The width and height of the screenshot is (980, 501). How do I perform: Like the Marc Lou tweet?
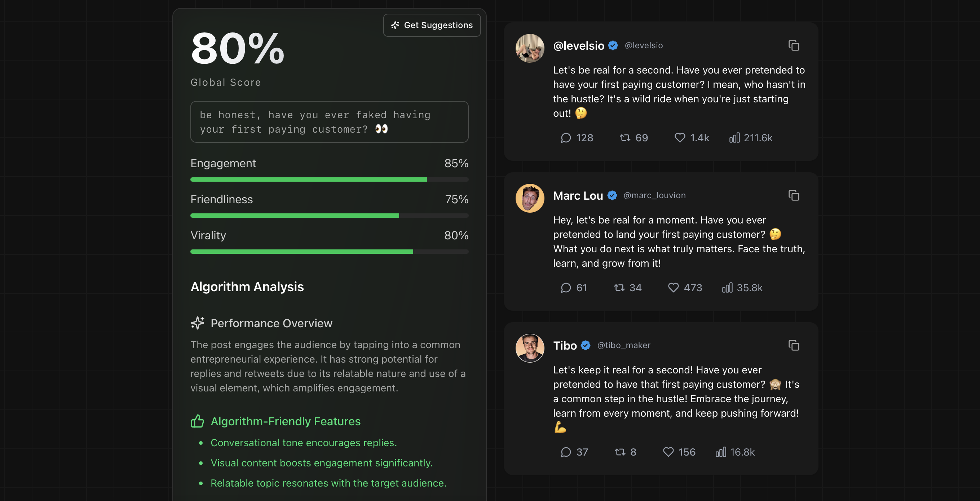click(x=674, y=288)
